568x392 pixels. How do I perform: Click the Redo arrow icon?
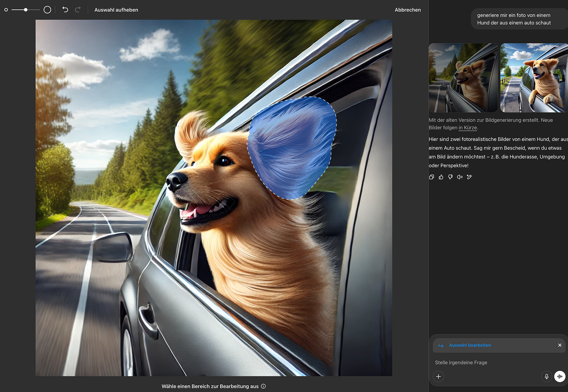(x=78, y=10)
